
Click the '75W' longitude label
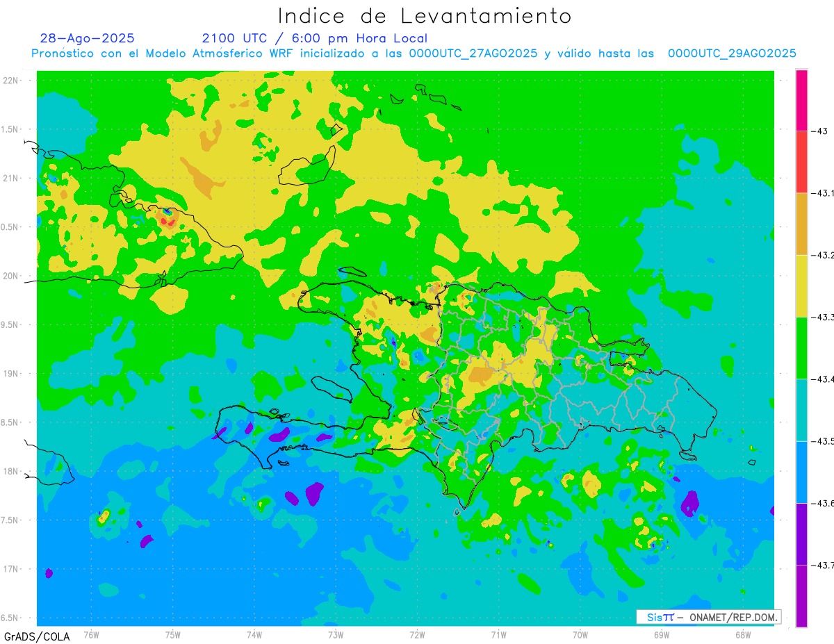coord(173,634)
